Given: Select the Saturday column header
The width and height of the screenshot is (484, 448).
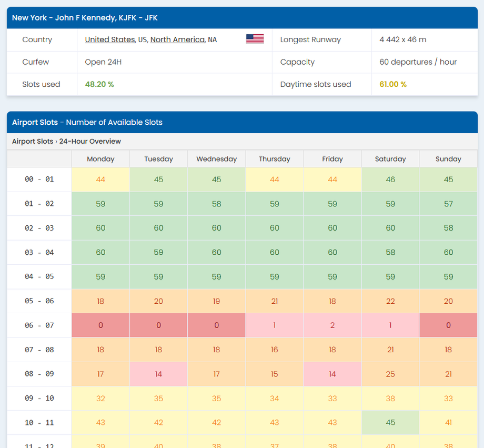Looking at the screenshot, I should click(x=390, y=159).
